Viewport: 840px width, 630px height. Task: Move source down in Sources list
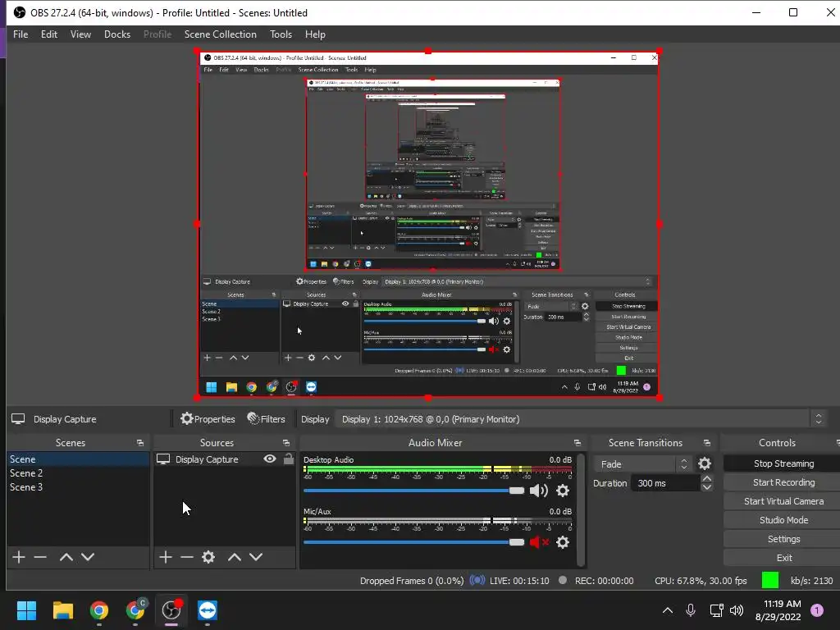pos(256,557)
